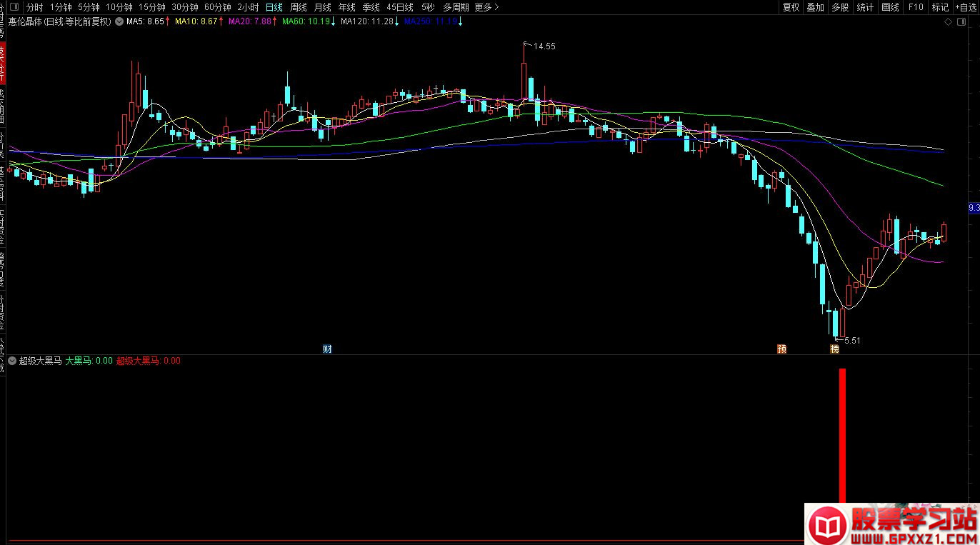Open the 标记 mark tool

(x=940, y=7)
